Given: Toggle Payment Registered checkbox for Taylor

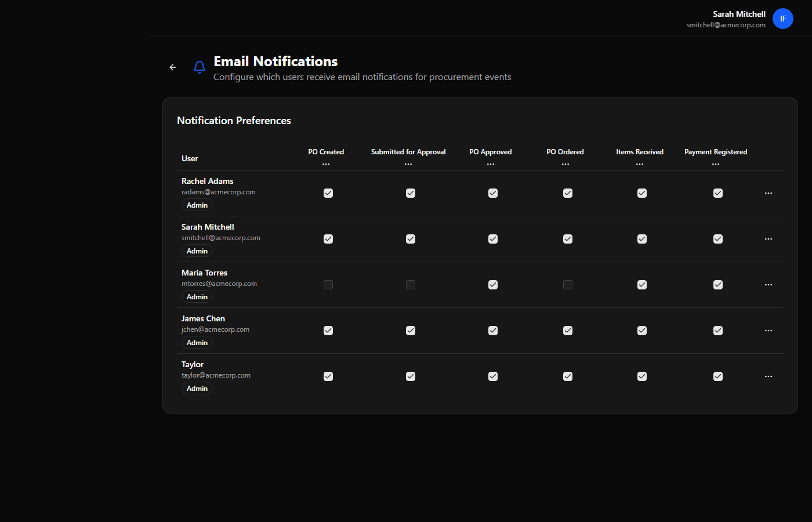Looking at the screenshot, I should (718, 376).
